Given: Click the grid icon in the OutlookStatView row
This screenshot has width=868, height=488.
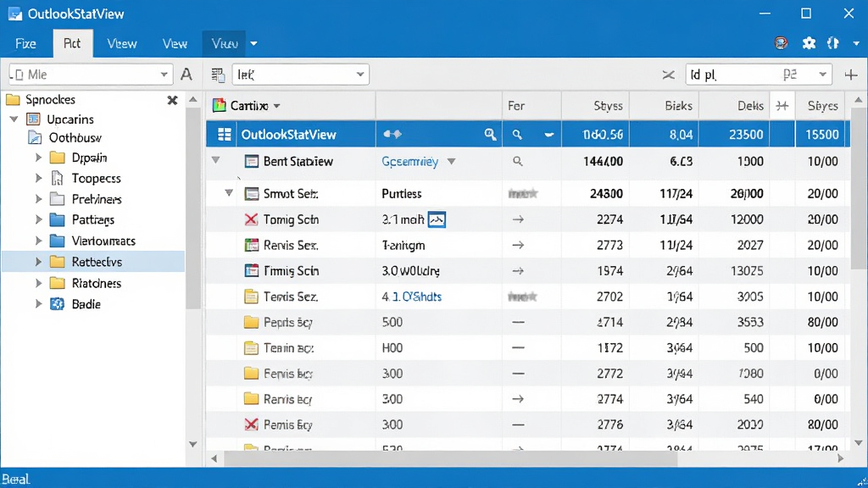Looking at the screenshot, I should (x=224, y=135).
